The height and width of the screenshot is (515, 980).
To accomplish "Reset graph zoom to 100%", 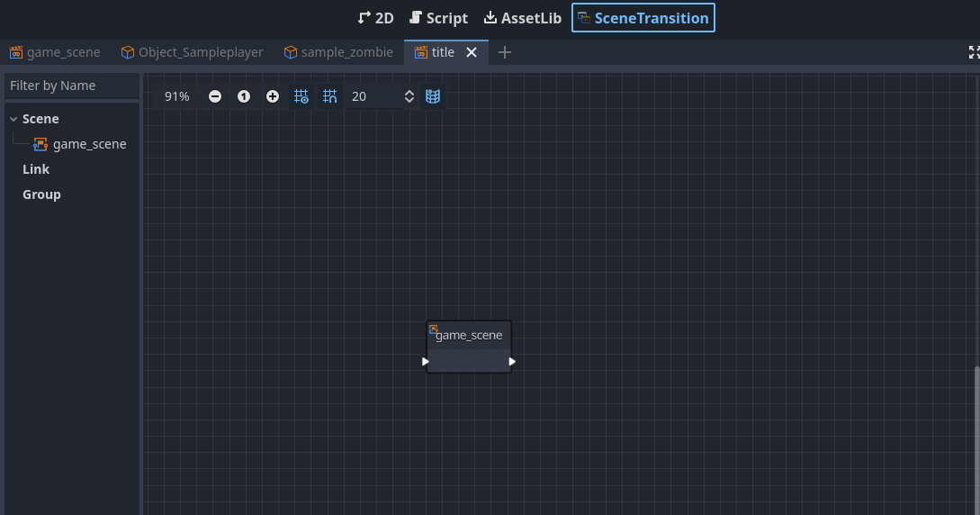I will [244, 96].
